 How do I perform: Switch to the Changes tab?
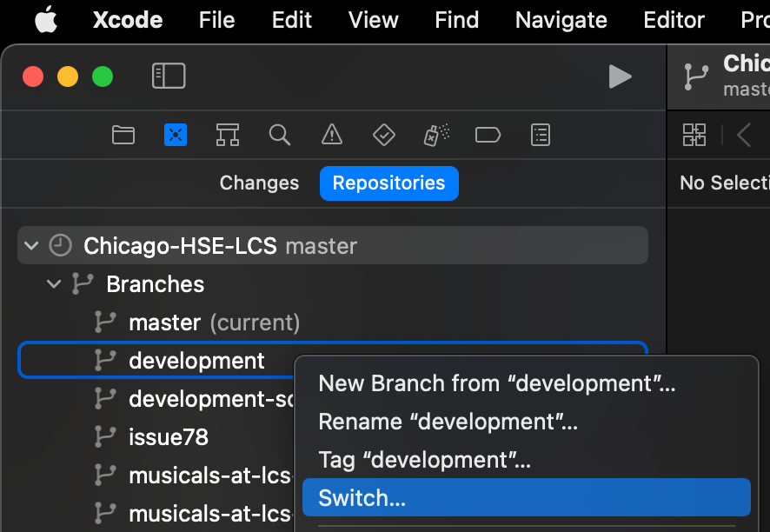[259, 183]
